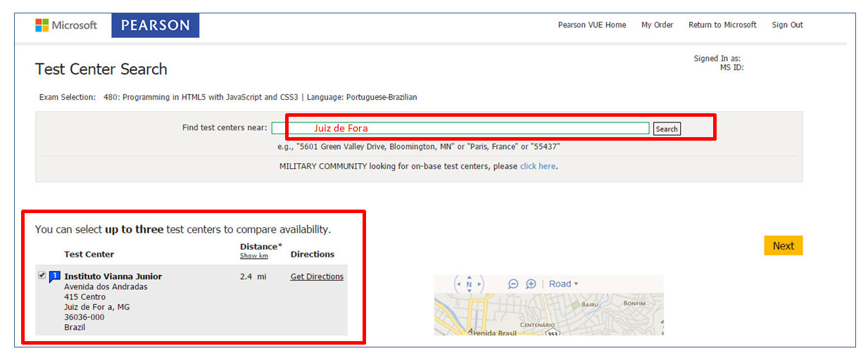The image size is (868, 358).
Task: Return to Microsoft site
Action: [722, 25]
